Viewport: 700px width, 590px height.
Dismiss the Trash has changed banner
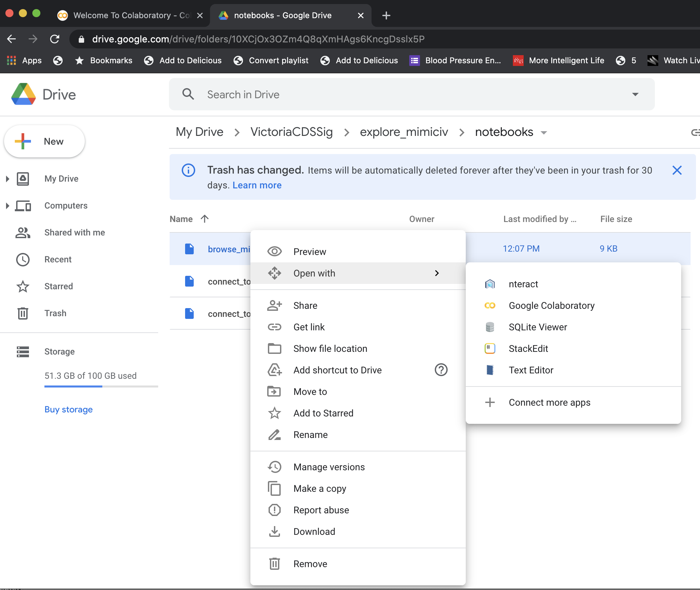[677, 170]
